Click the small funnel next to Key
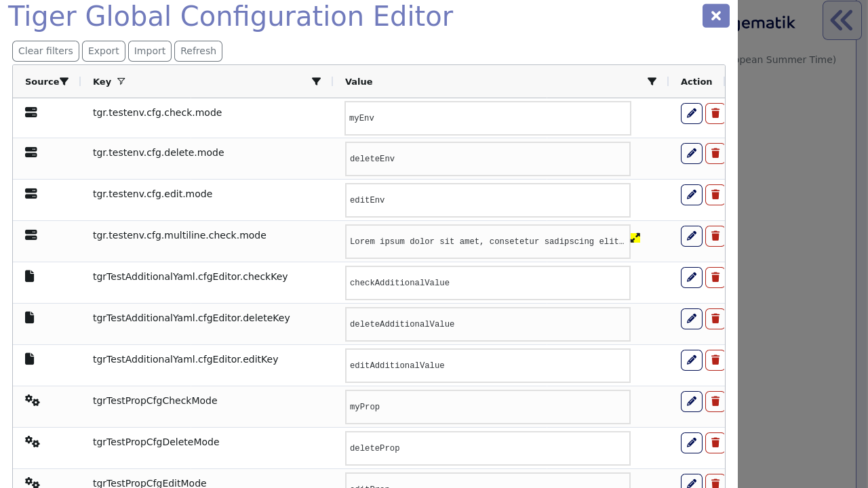The width and height of the screenshot is (868, 488). pyautogui.click(x=121, y=81)
